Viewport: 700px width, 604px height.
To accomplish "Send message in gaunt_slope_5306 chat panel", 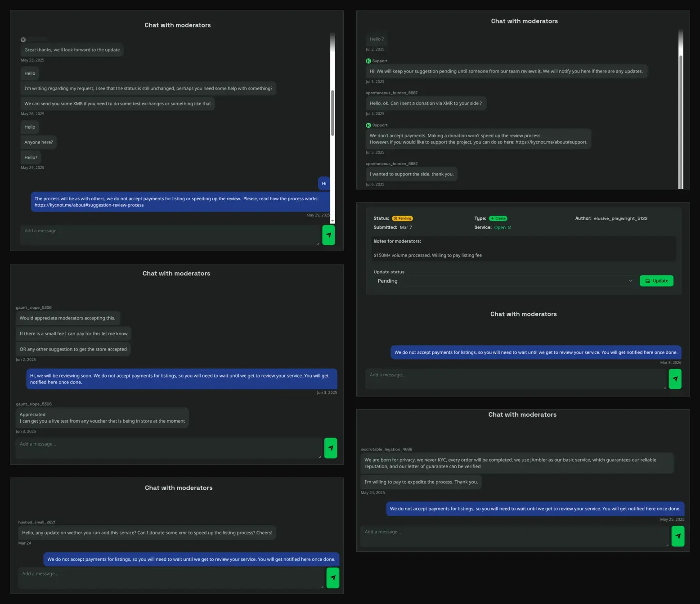I will point(331,448).
